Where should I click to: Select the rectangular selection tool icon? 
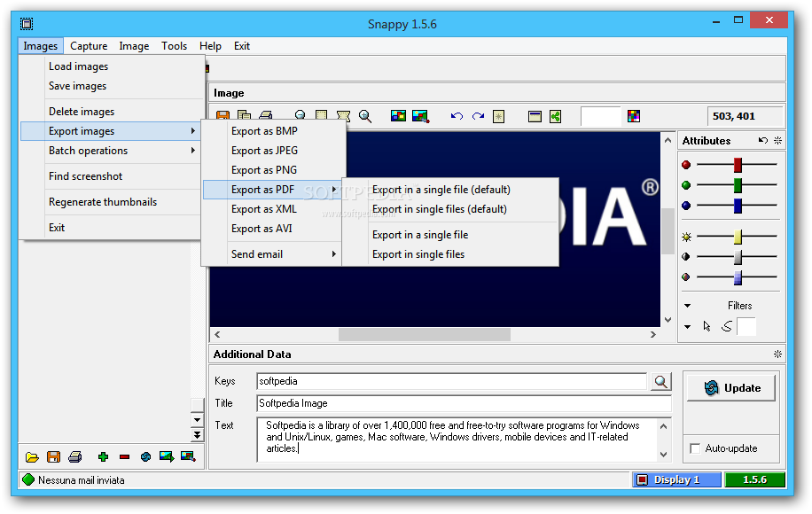(x=322, y=116)
